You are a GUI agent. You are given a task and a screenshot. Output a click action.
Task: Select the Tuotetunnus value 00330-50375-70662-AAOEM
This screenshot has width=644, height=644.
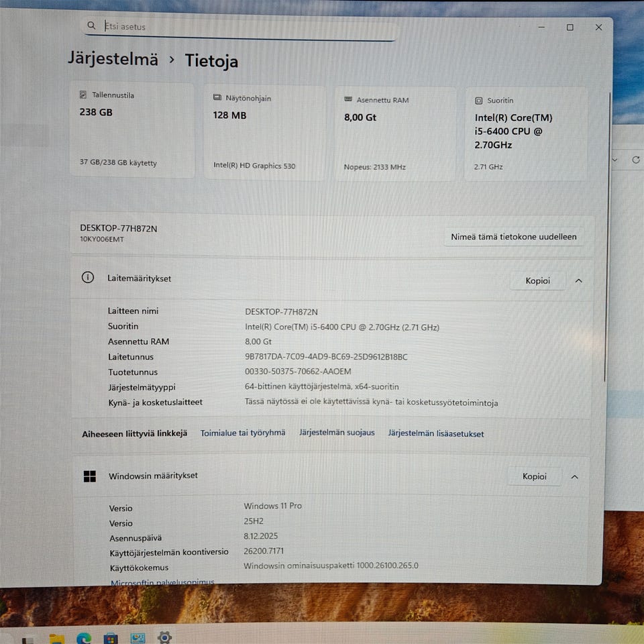coord(298,371)
